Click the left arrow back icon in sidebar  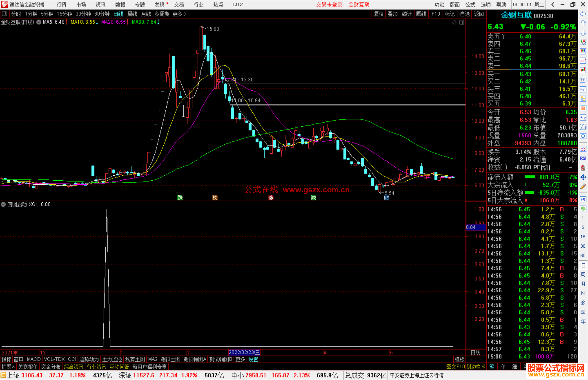click(x=583, y=14)
